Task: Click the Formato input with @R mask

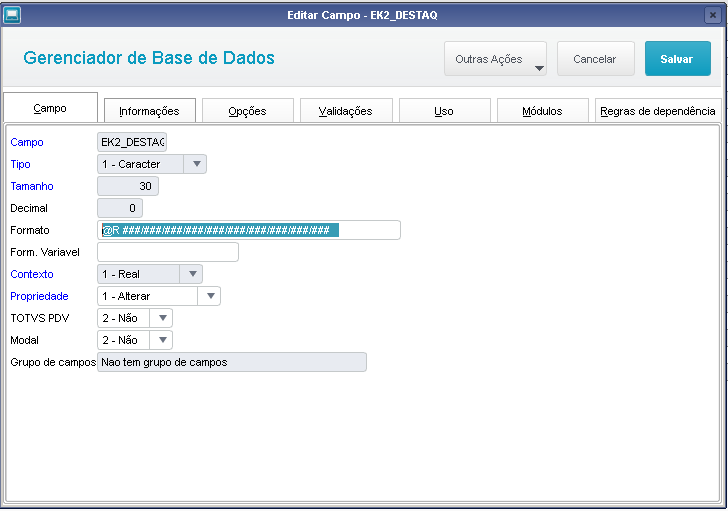Action: point(249,230)
